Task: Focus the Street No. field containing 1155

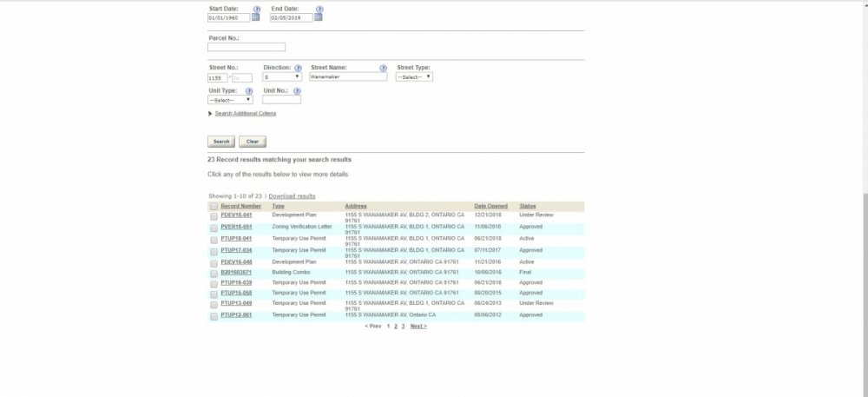Action: pyautogui.click(x=218, y=77)
